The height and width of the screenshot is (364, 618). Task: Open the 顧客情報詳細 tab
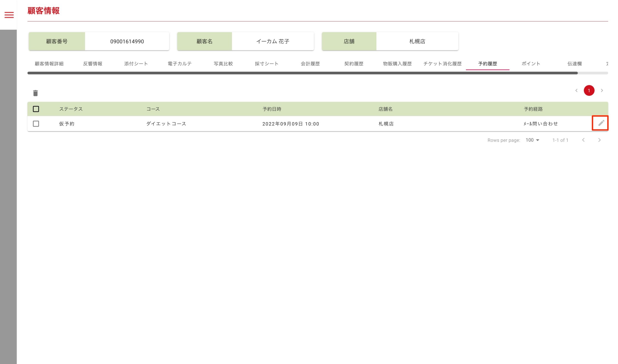(49, 64)
